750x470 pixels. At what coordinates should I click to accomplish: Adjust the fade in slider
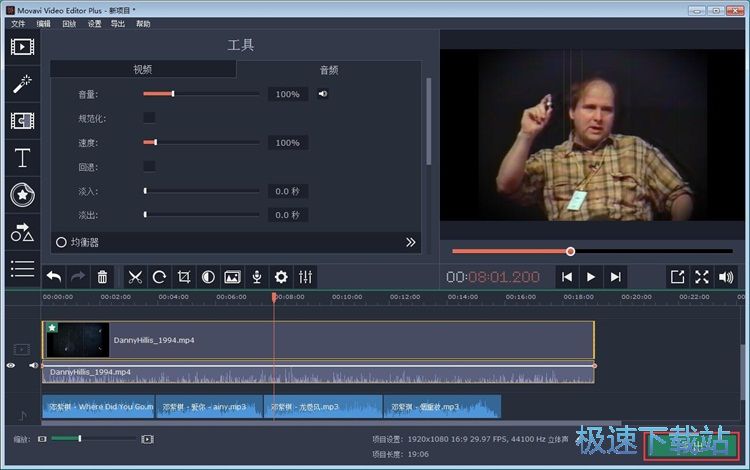(x=201, y=191)
